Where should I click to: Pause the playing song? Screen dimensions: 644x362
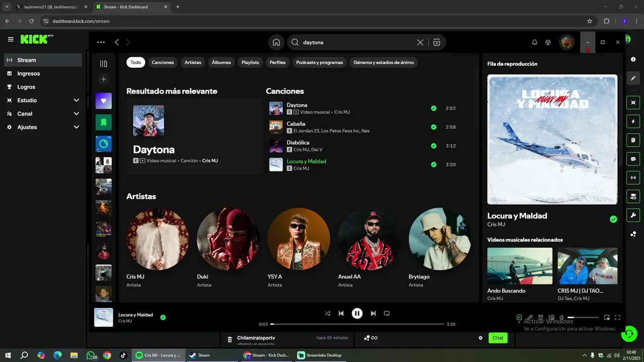[x=357, y=313]
